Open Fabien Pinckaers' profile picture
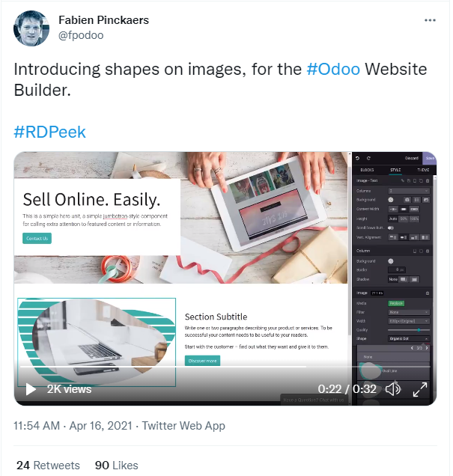453x476 pixels. coord(31,28)
